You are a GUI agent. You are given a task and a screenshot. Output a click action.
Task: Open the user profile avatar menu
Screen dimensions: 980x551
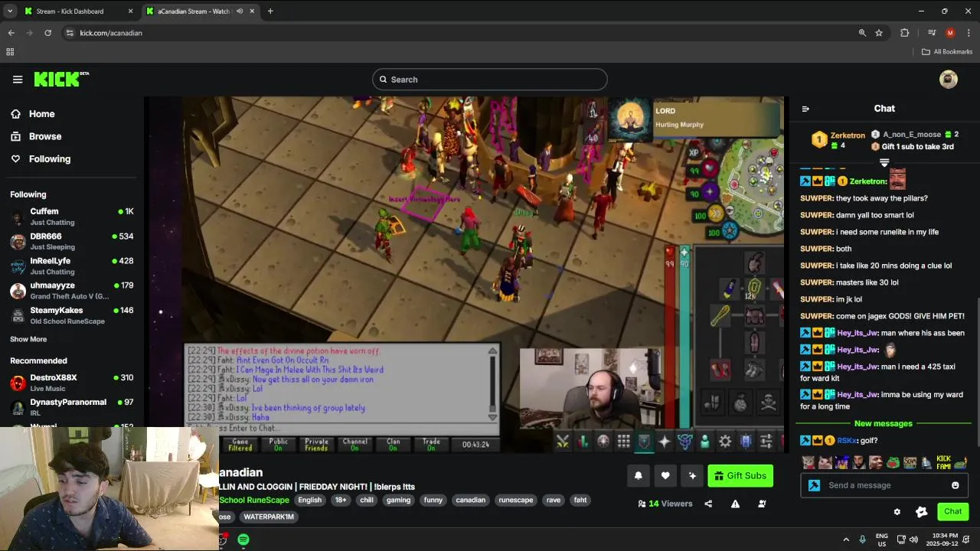[949, 80]
